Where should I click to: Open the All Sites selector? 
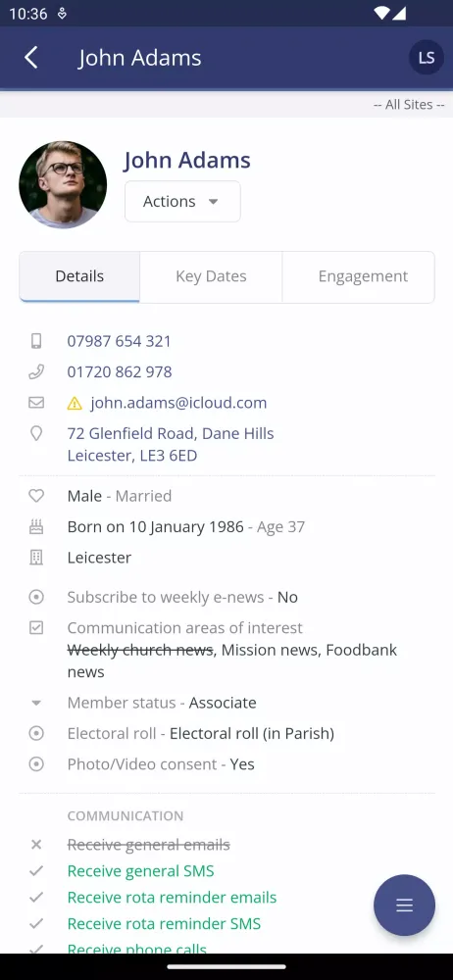[409, 105]
